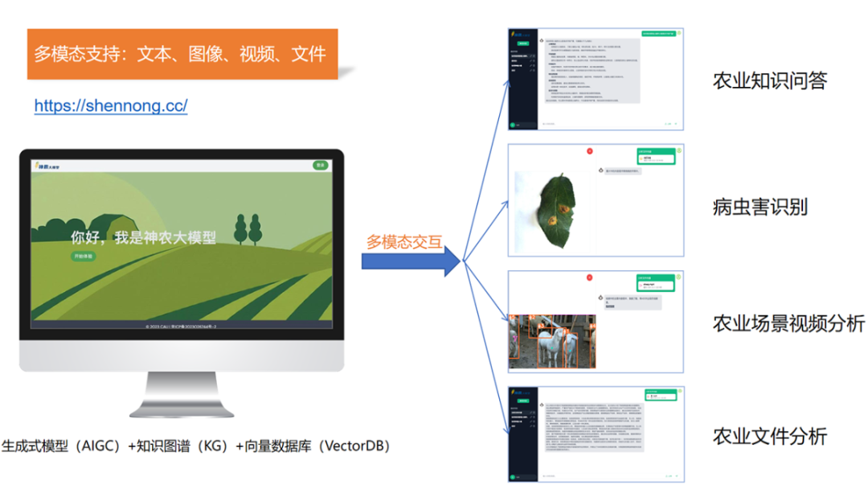
Task: Click the ICP footer text on monitor page
Action: click(181, 327)
